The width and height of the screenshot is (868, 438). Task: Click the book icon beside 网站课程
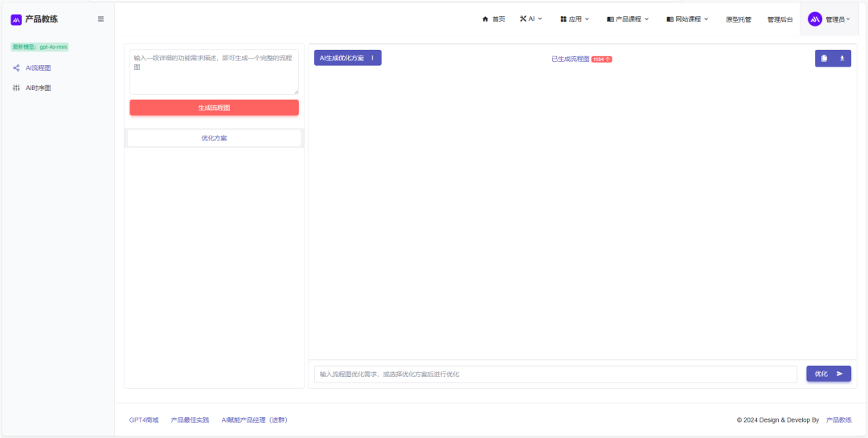tap(669, 18)
